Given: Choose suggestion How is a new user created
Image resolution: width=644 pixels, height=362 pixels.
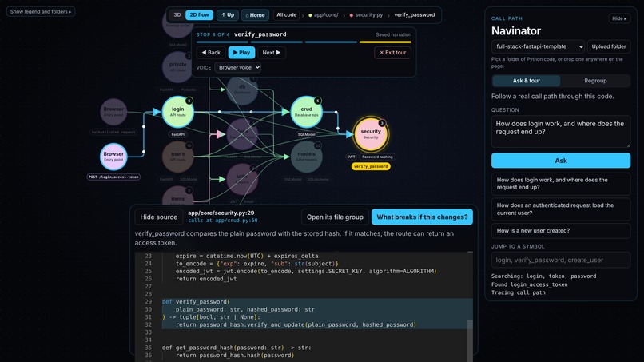Looking at the screenshot, I should [561, 231].
